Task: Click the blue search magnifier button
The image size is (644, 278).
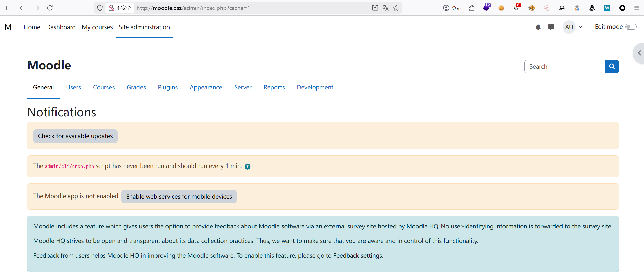Action: (x=612, y=66)
